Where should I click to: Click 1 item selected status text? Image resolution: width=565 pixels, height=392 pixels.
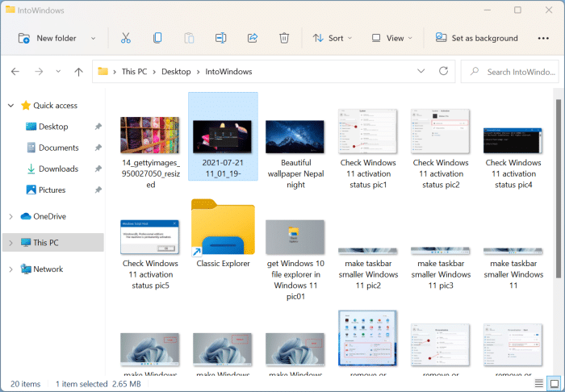pyautogui.click(x=82, y=384)
